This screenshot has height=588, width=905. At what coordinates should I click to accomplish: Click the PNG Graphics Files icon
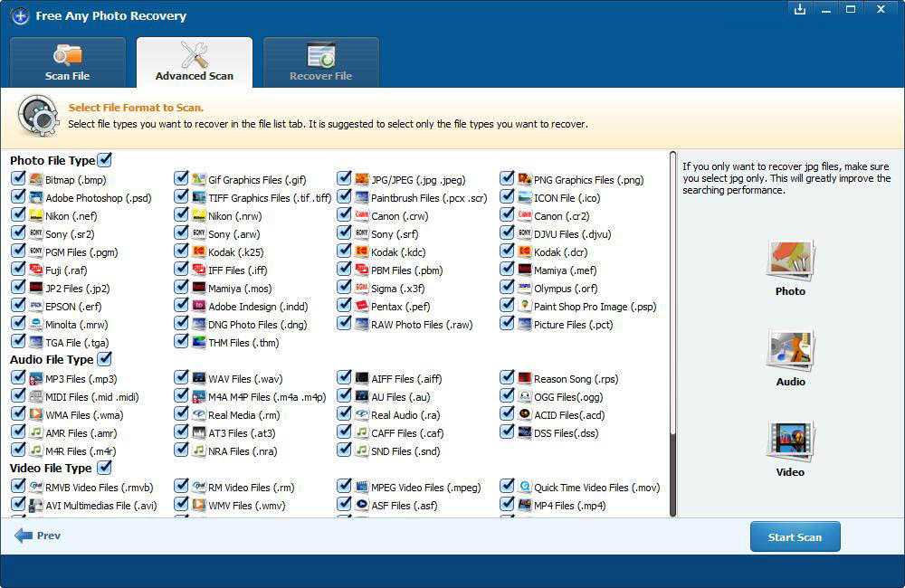[x=524, y=179]
